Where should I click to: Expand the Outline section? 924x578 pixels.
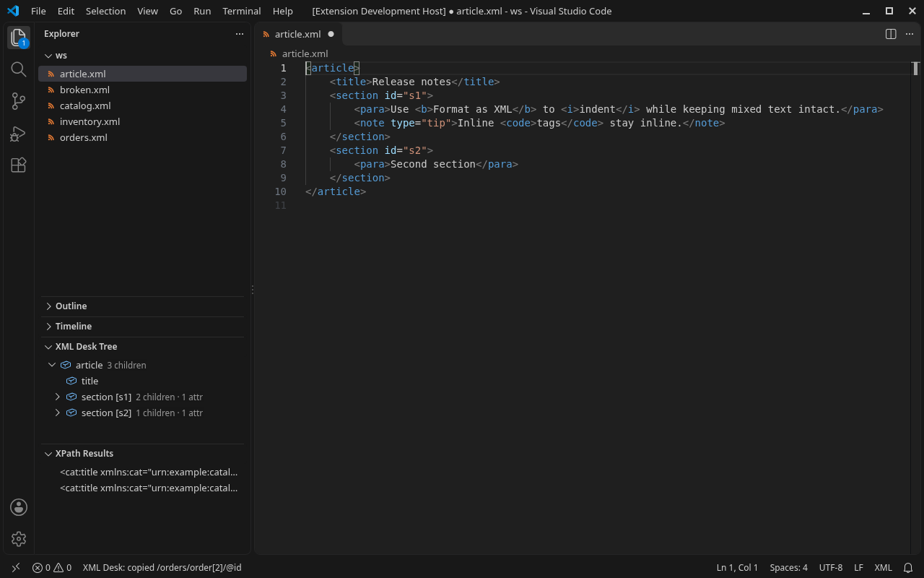[x=48, y=306]
